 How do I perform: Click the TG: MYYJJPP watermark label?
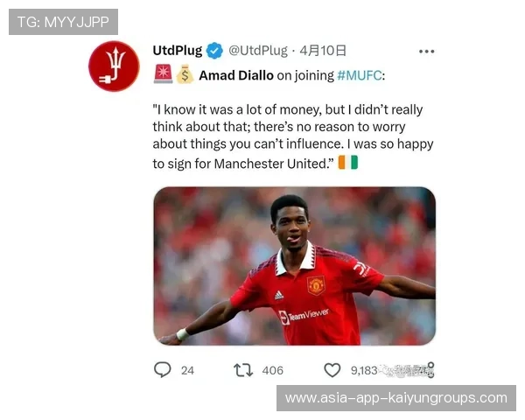coord(63,22)
